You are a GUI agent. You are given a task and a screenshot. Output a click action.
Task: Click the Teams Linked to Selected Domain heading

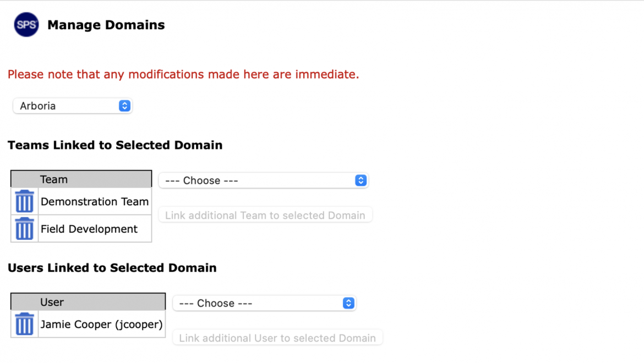coord(115,145)
